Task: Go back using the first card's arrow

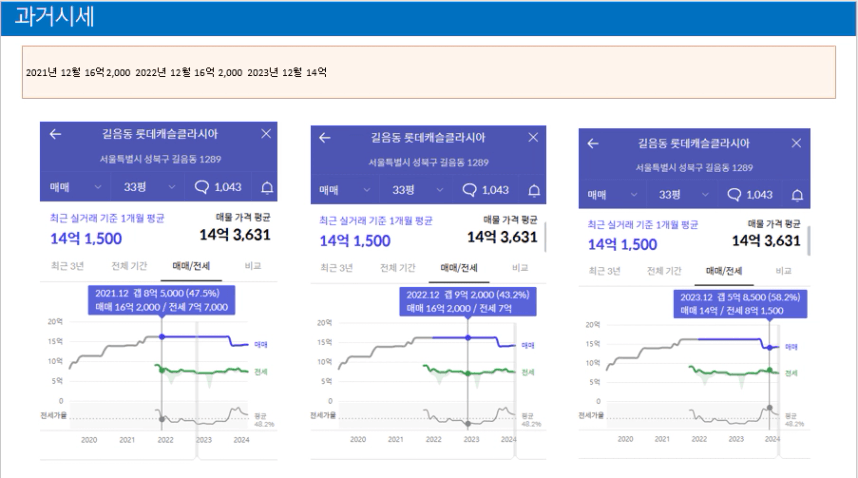Action: coord(55,134)
